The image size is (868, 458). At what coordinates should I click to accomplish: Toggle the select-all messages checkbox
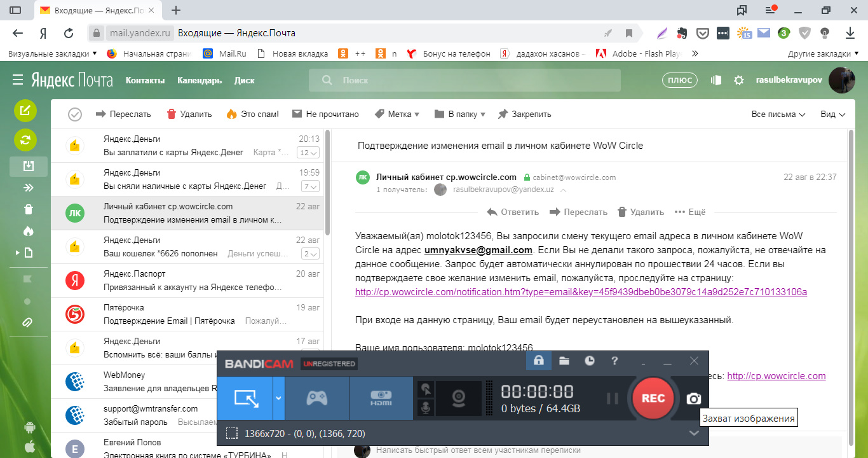[75, 114]
